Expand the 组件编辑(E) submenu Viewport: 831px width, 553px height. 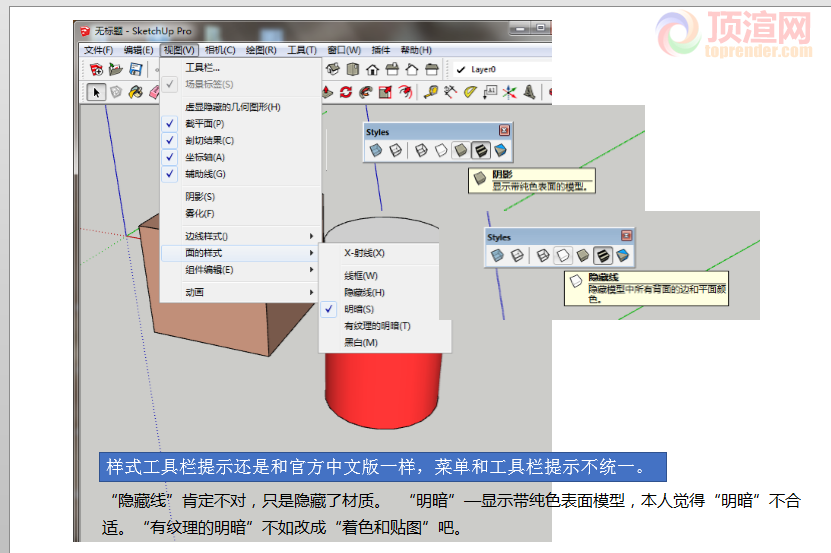pos(241,270)
